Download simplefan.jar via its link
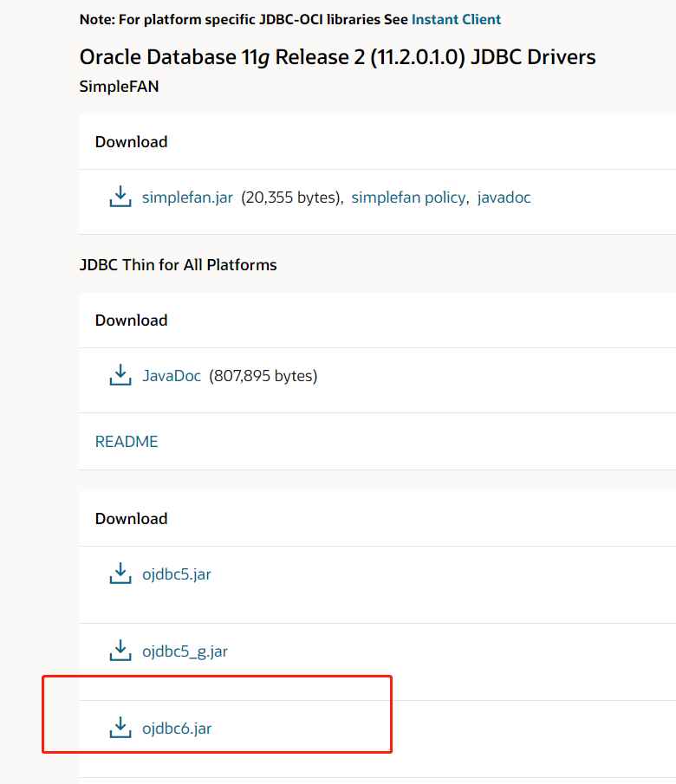 click(x=187, y=198)
